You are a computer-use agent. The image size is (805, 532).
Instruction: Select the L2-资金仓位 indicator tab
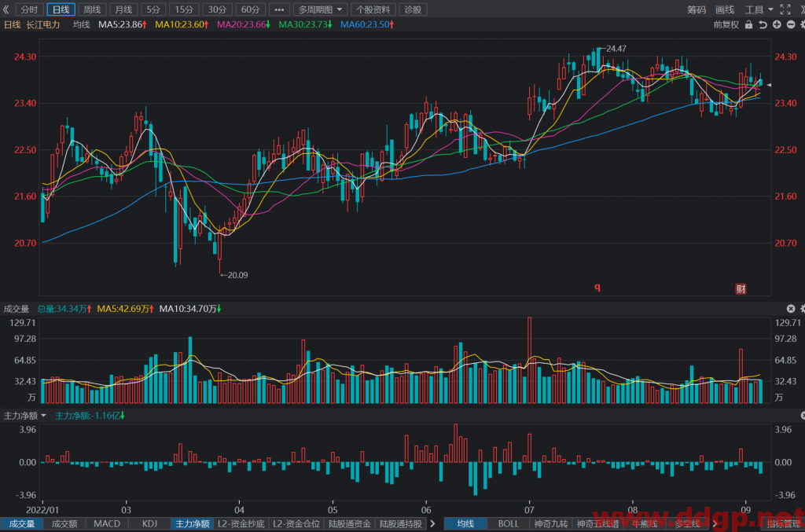pyautogui.click(x=296, y=524)
